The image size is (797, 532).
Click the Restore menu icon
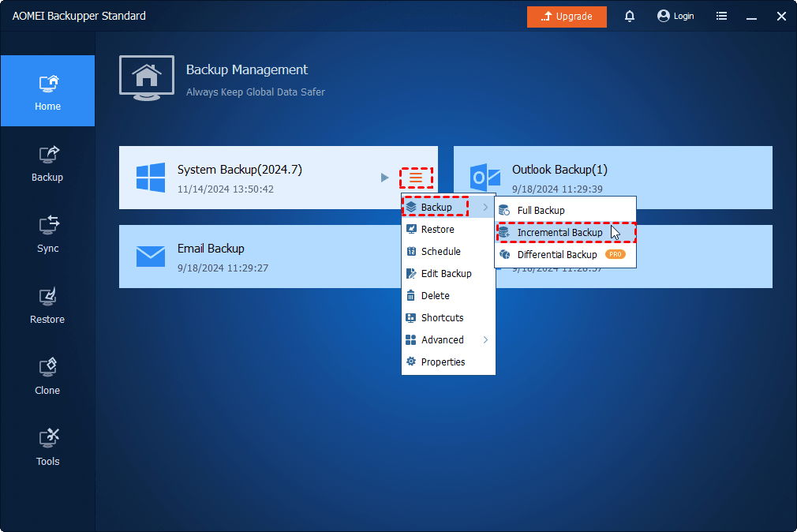pyautogui.click(x=411, y=229)
